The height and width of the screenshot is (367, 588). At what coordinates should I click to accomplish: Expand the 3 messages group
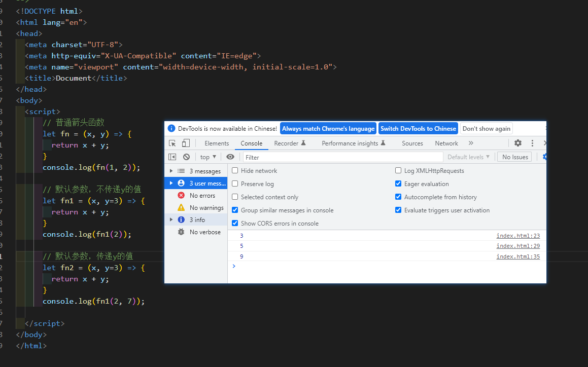171,171
